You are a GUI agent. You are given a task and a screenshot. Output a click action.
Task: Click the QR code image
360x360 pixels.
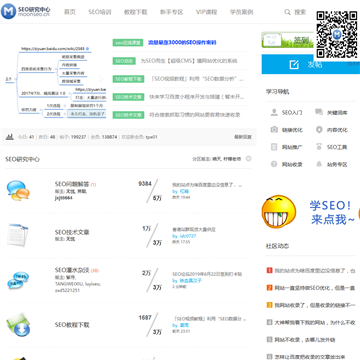337,35
